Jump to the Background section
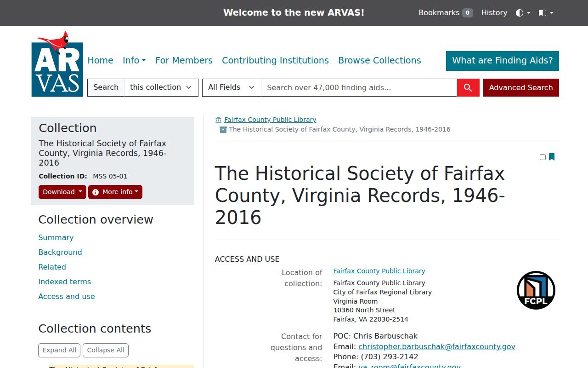 click(x=60, y=252)
